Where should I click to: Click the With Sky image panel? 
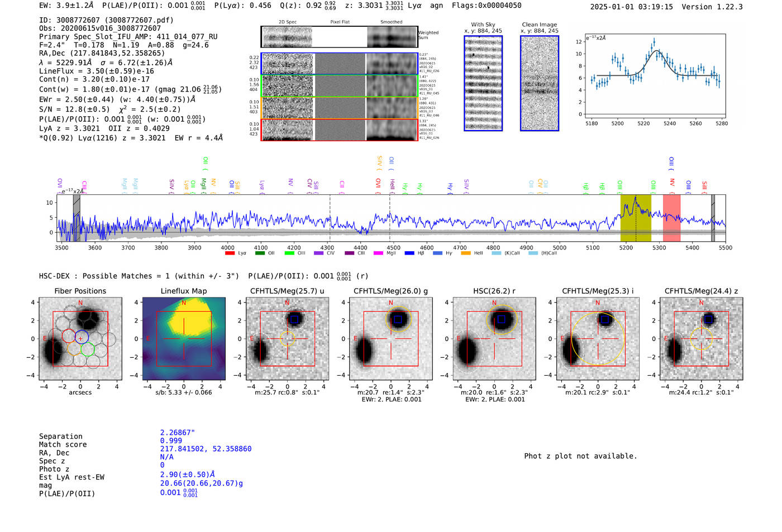point(483,83)
